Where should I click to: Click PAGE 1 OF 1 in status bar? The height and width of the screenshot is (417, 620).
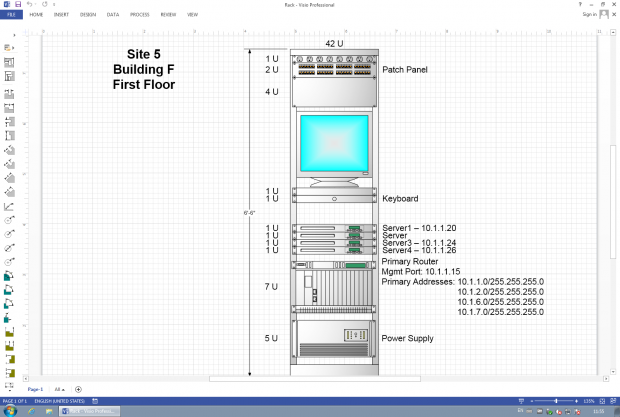[15, 401]
